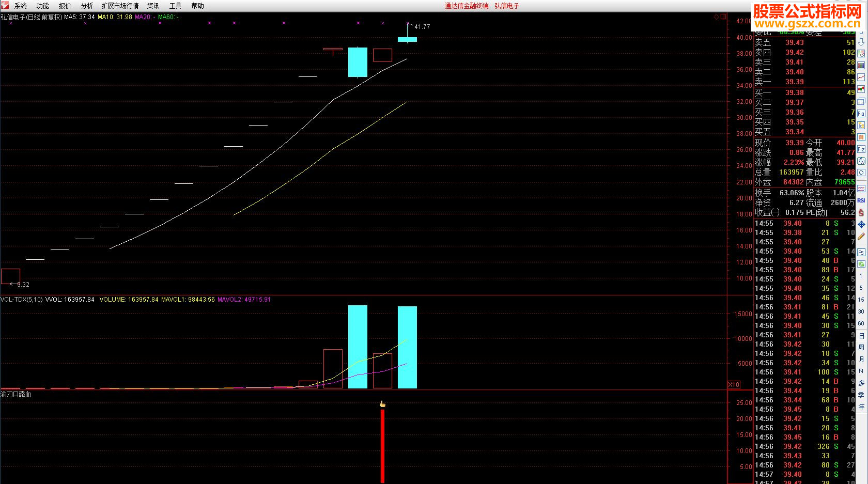This screenshot has width=868, height=484.
Task: Select the weekly 周 period
Action: click(861, 348)
